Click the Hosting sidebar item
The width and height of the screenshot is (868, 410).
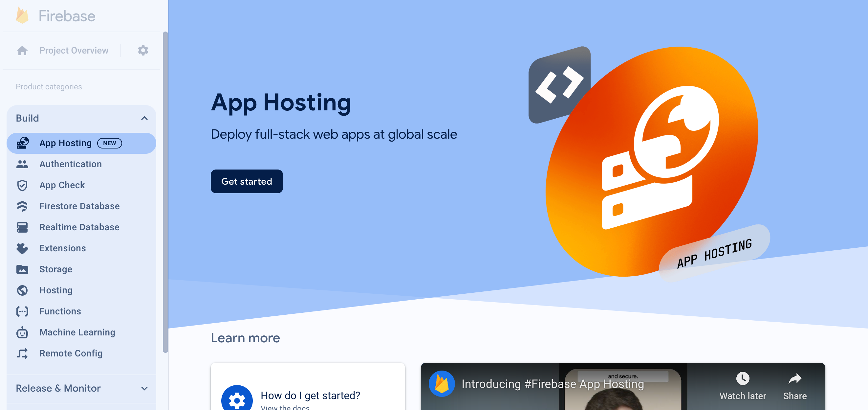(55, 290)
